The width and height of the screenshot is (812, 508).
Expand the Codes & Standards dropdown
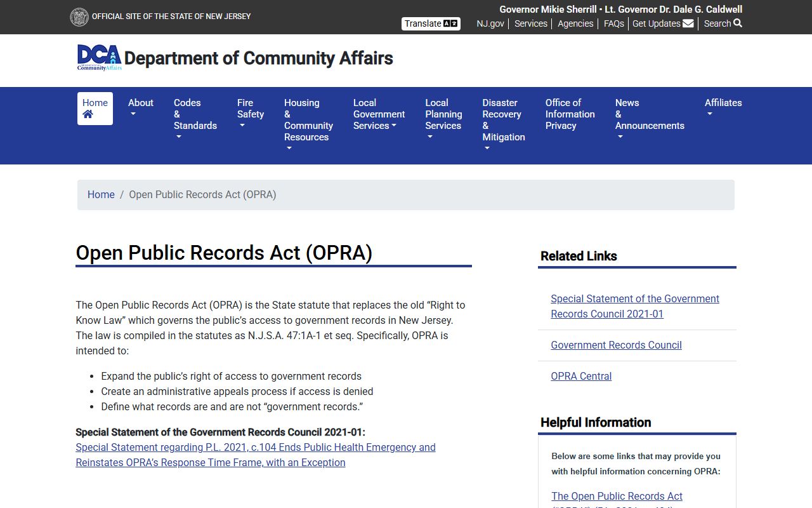(195, 120)
